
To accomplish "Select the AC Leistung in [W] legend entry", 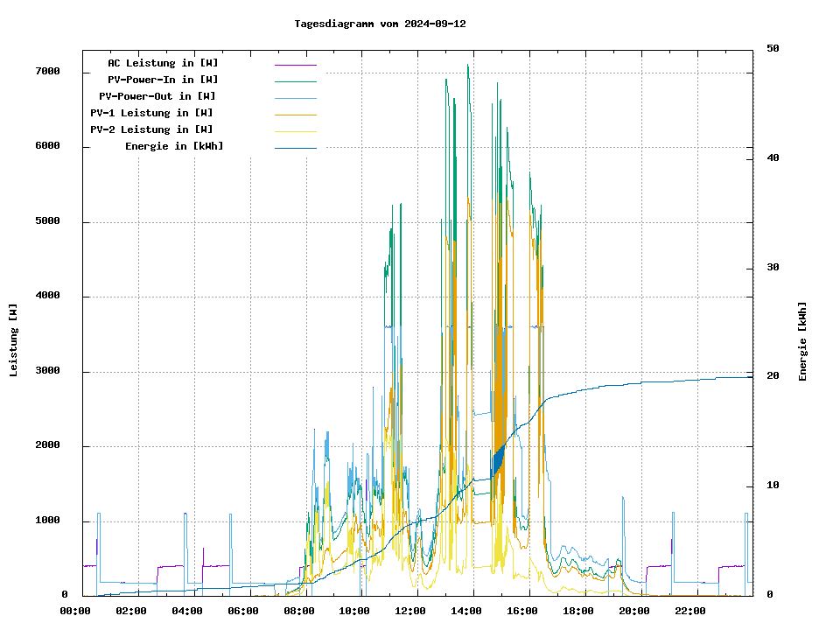I will (163, 63).
